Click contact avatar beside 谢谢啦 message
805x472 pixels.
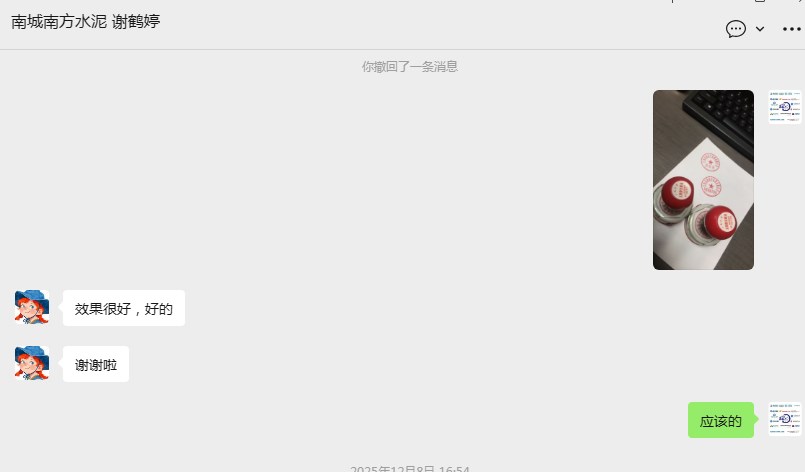(x=32, y=363)
